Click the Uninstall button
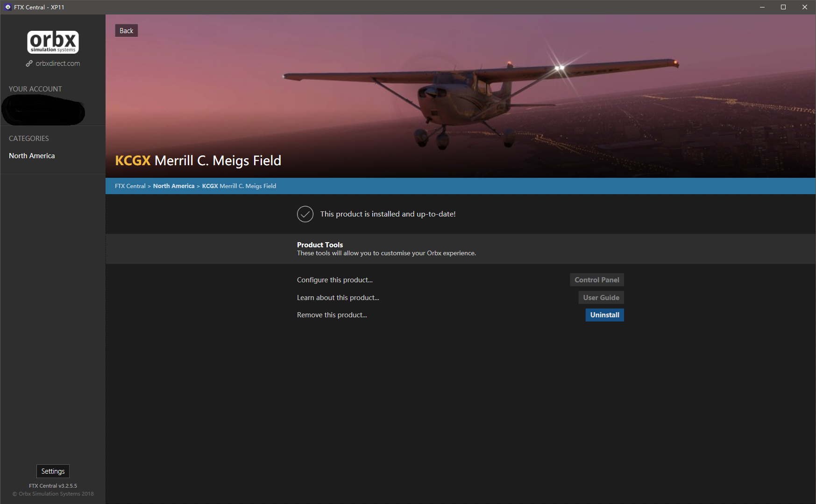This screenshot has height=504, width=816. tap(605, 315)
